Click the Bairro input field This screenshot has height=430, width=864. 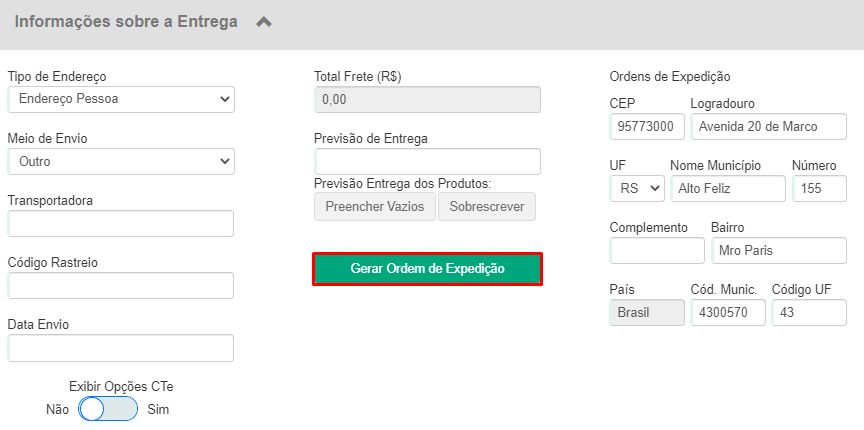click(x=779, y=251)
